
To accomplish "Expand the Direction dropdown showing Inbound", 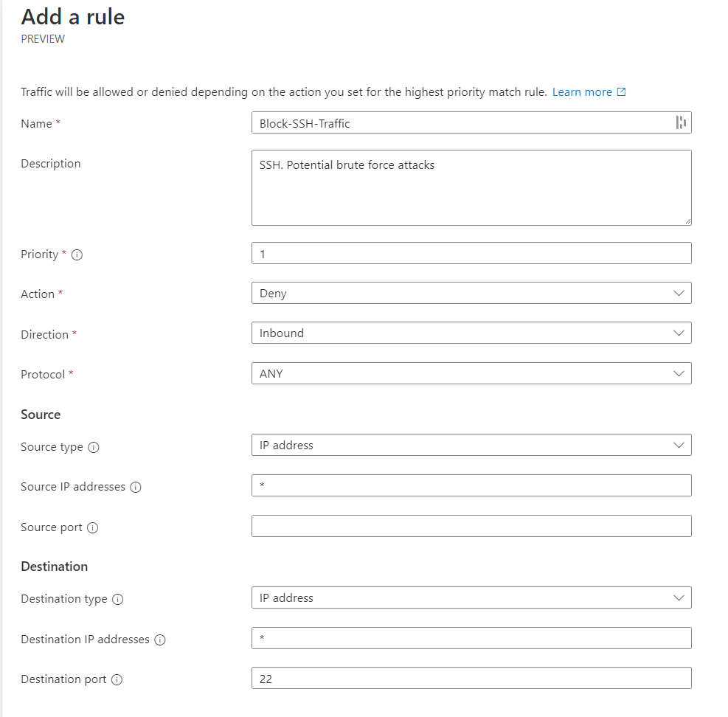I will (x=471, y=333).
